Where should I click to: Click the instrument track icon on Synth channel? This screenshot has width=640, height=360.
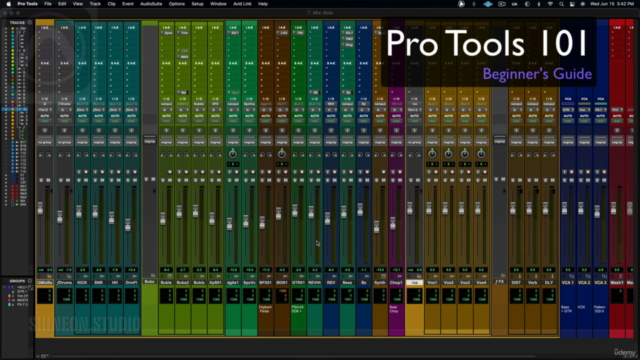tap(383, 276)
